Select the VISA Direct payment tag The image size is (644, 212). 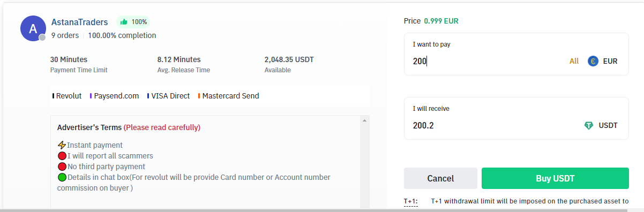pos(168,96)
